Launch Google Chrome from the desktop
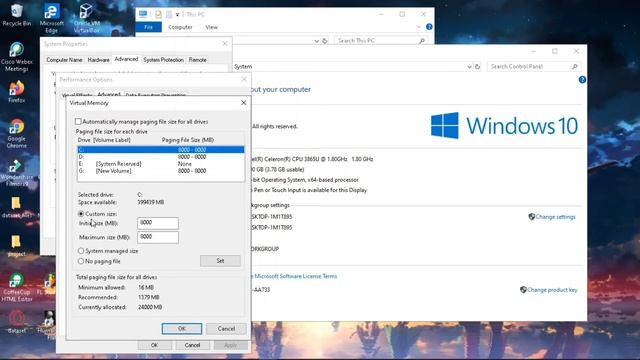 (16, 133)
